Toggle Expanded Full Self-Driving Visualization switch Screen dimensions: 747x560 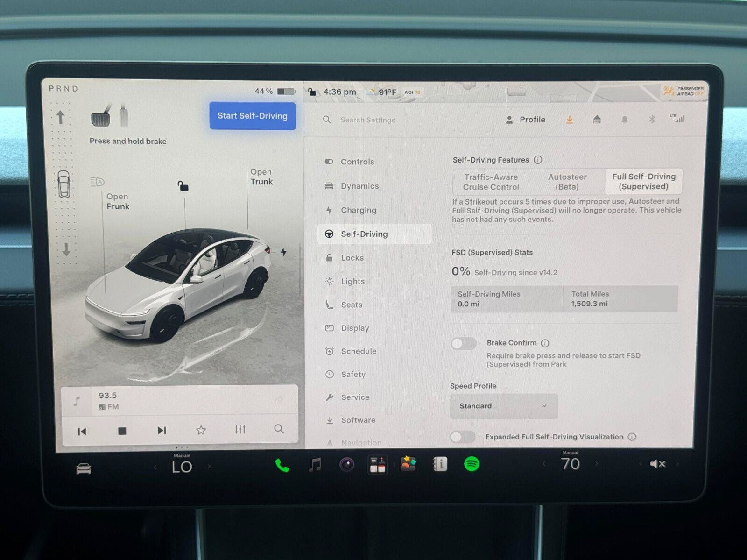[x=463, y=437]
